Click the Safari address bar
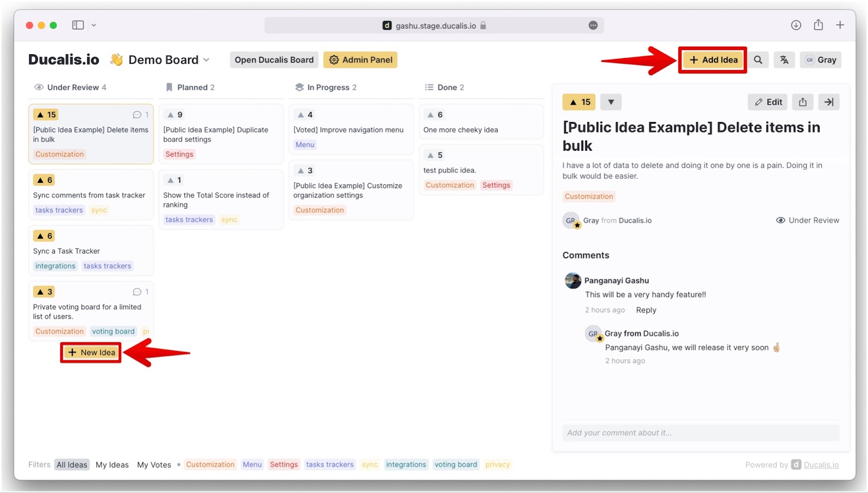The image size is (868, 493). click(x=434, y=25)
